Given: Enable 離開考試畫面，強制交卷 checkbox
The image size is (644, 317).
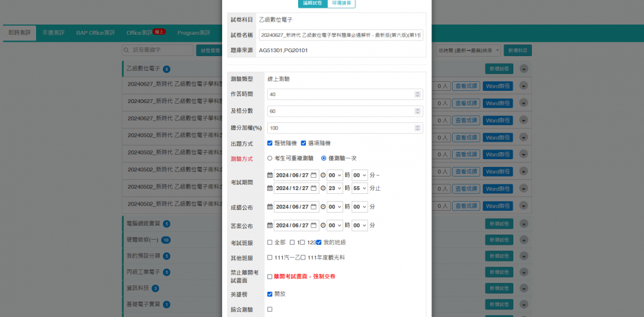Looking at the screenshot, I should pos(270,276).
